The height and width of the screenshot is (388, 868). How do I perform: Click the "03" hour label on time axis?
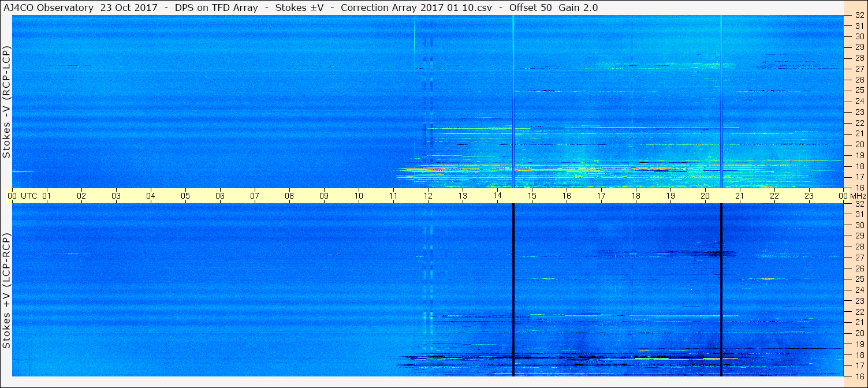[116, 196]
